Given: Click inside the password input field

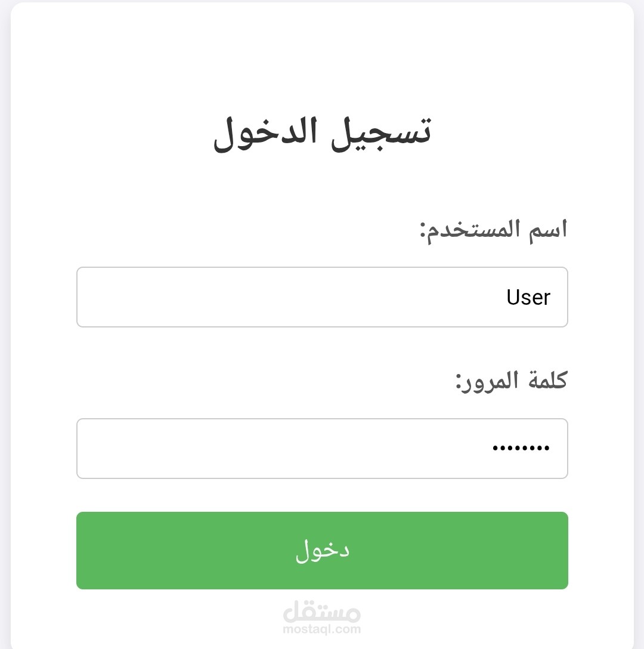Looking at the screenshot, I should (322, 449).
